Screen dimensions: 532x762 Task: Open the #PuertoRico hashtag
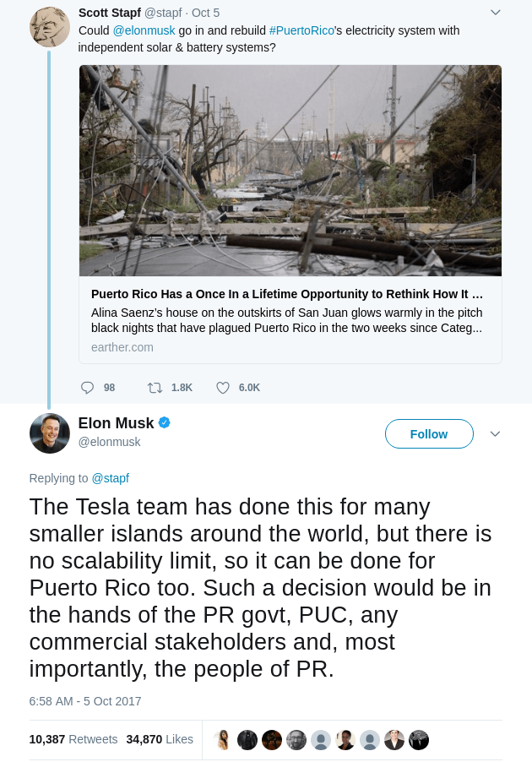pos(301,30)
